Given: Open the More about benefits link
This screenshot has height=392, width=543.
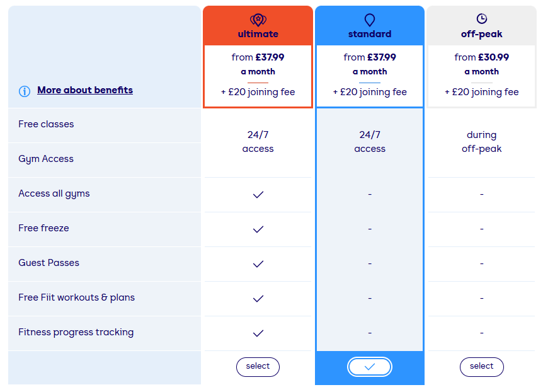Looking at the screenshot, I should coord(85,90).
